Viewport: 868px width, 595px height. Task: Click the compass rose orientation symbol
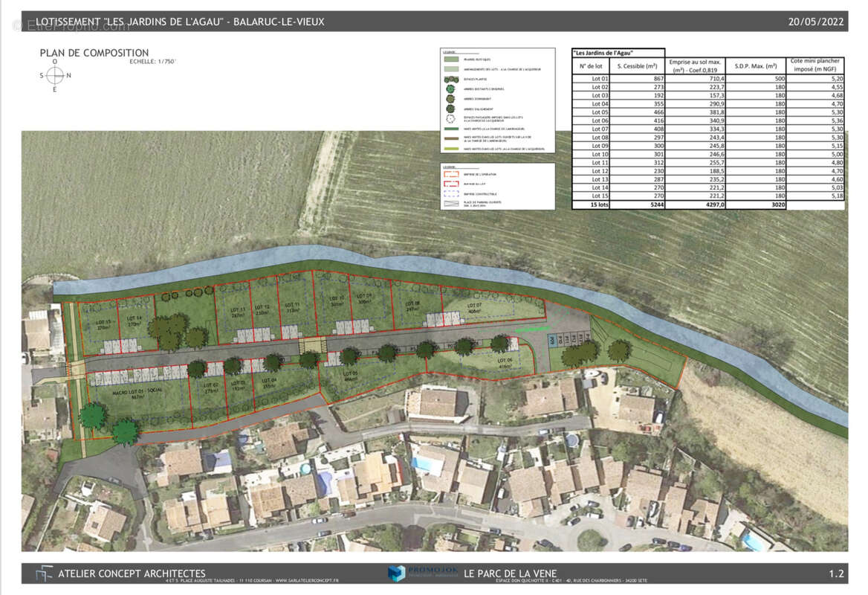pos(55,75)
